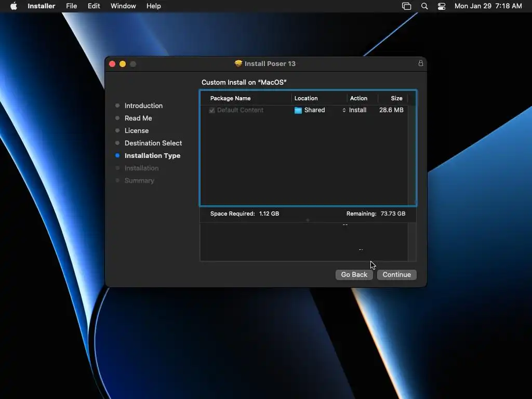
Task: Click the dimmed Installation step
Action: [x=141, y=168]
